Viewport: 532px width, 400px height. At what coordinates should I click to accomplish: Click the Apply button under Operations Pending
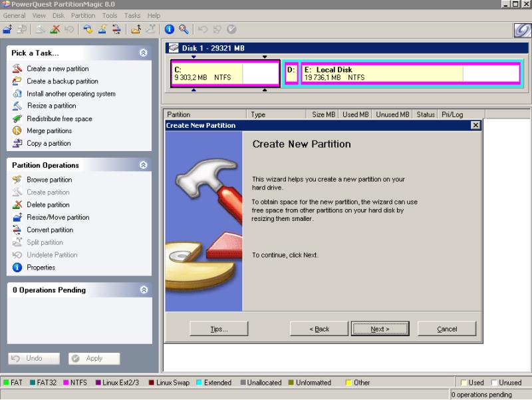pyautogui.click(x=94, y=358)
